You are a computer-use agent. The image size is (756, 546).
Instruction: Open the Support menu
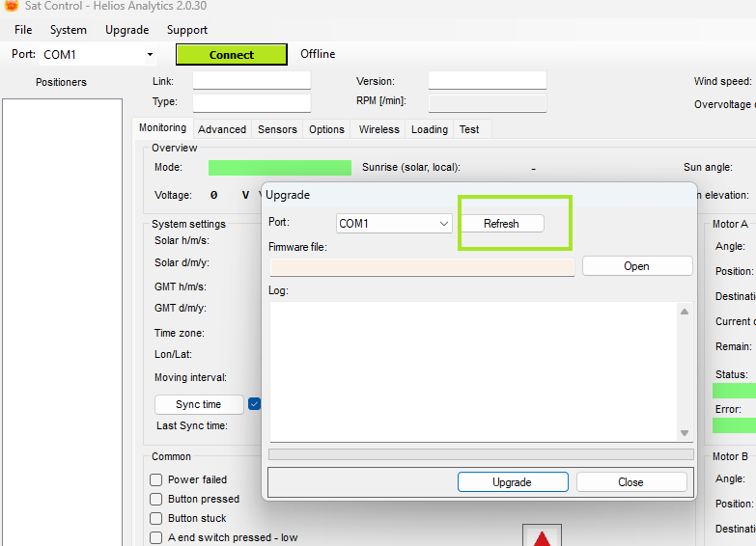187,30
